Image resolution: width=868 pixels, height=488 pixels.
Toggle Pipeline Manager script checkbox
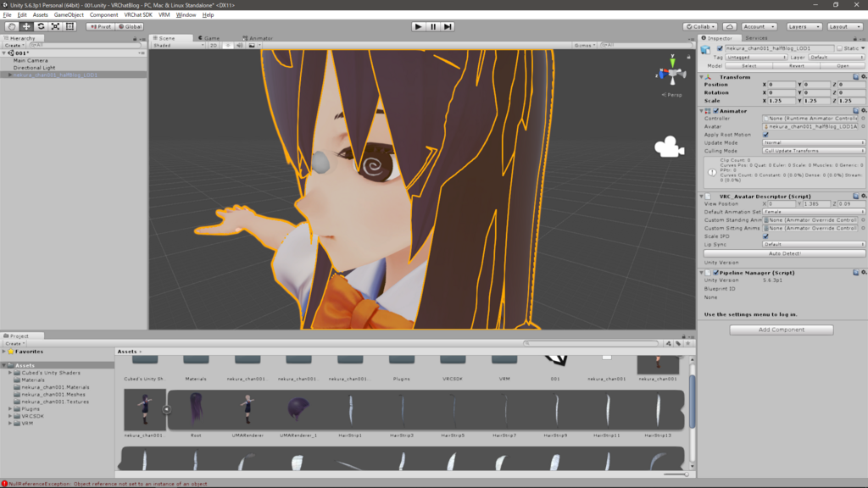point(715,273)
